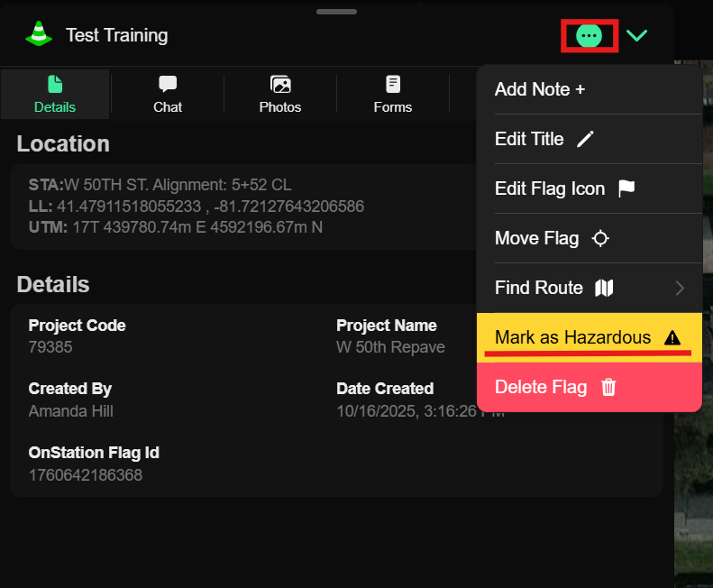Click the traffic cone flag icon
This screenshot has width=713, height=588.
(38, 35)
